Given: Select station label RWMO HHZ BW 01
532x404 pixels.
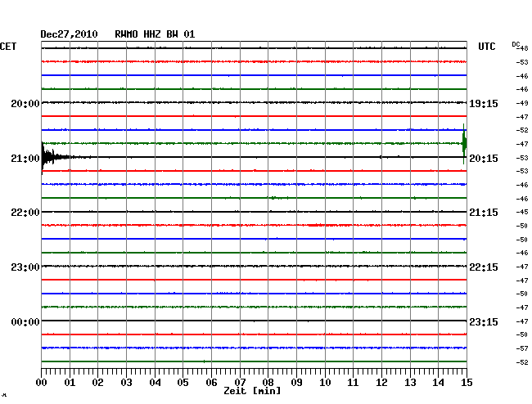Looking at the screenshot, I should 155,34.
